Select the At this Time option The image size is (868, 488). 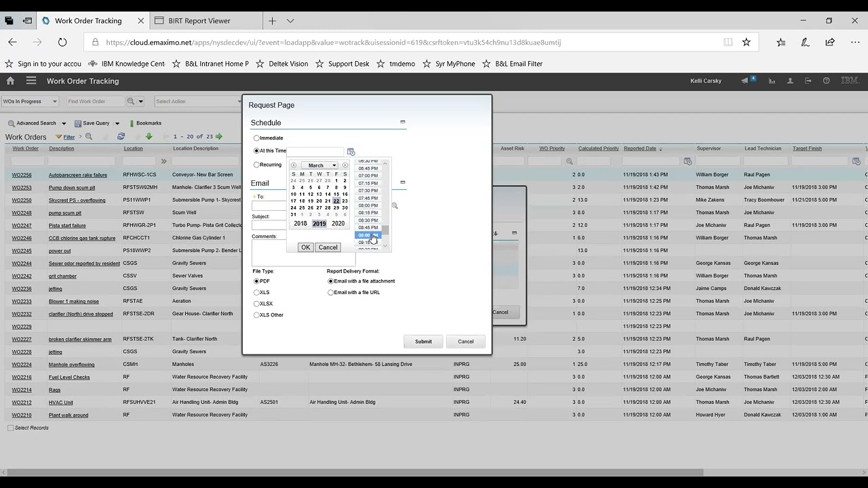[x=256, y=150]
